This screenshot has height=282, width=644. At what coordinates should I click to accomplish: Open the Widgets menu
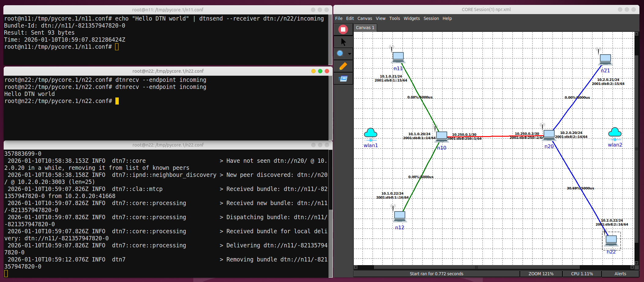click(411, 18)
